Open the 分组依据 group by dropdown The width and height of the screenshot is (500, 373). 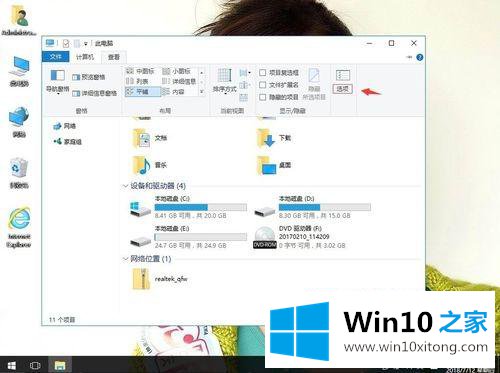(x=245, y=72)
